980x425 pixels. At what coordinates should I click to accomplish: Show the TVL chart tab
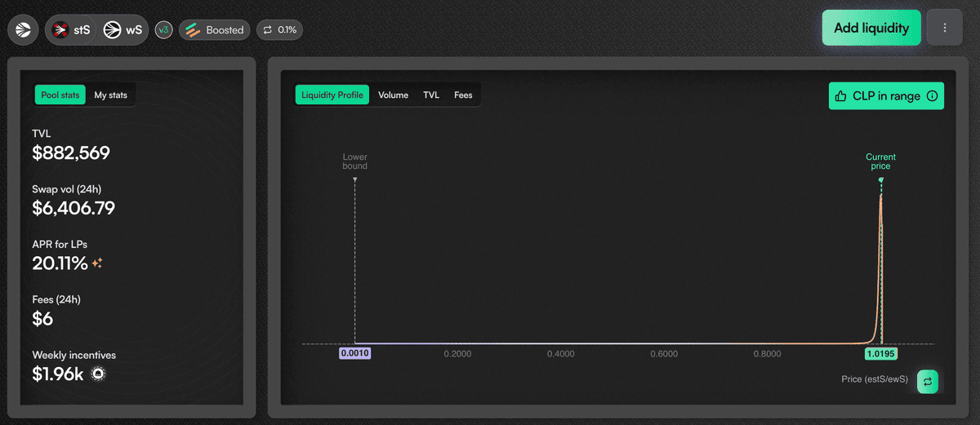tap(431, 95)
